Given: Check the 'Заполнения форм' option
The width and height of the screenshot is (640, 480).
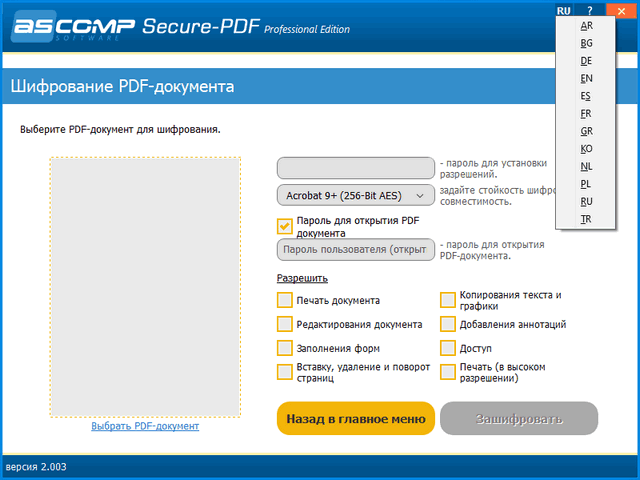Looking at the screenshot, I should (285, 348).
